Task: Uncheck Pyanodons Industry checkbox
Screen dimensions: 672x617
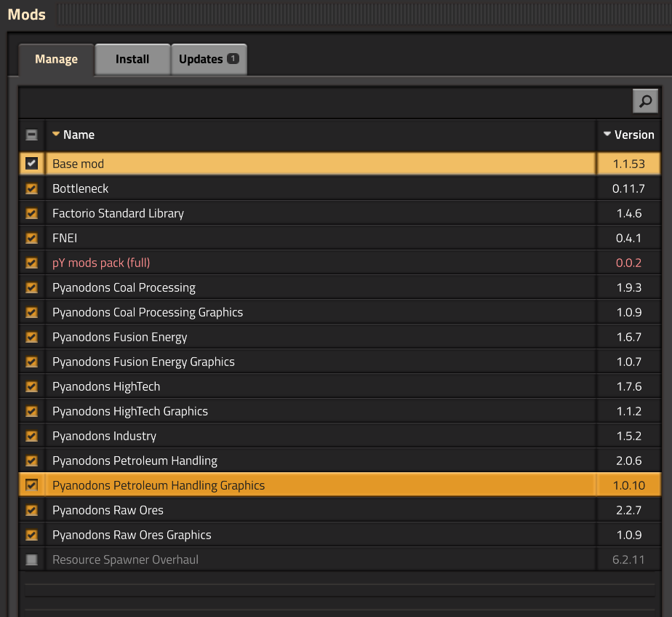Action: pos(32,436)
